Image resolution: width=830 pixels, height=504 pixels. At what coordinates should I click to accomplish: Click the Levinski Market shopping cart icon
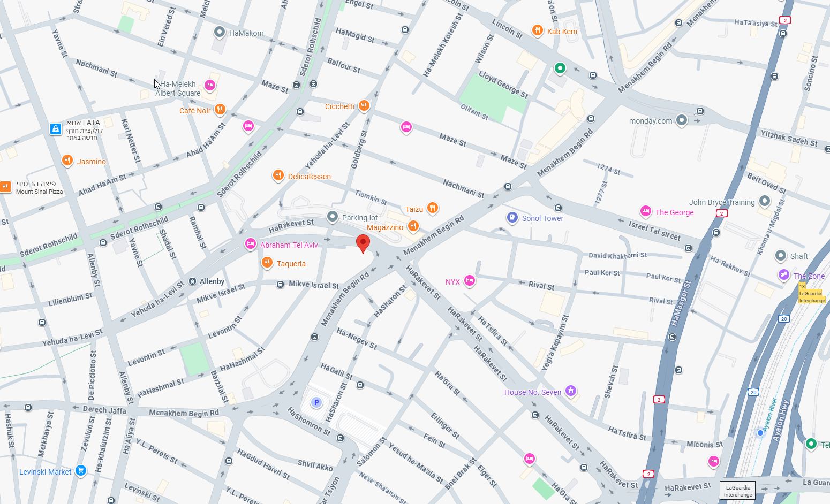point(81,471)
